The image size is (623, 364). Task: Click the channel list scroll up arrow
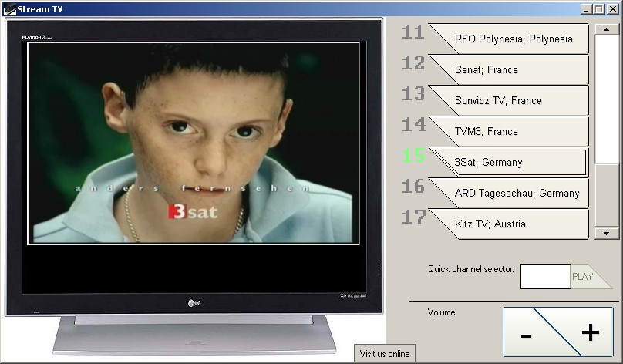606,29
